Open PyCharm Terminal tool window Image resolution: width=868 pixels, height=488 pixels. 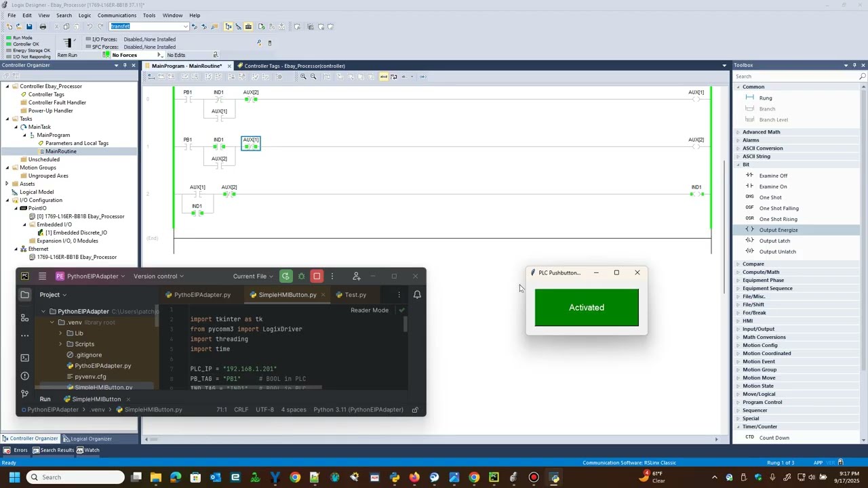click(x=25, y=358)
